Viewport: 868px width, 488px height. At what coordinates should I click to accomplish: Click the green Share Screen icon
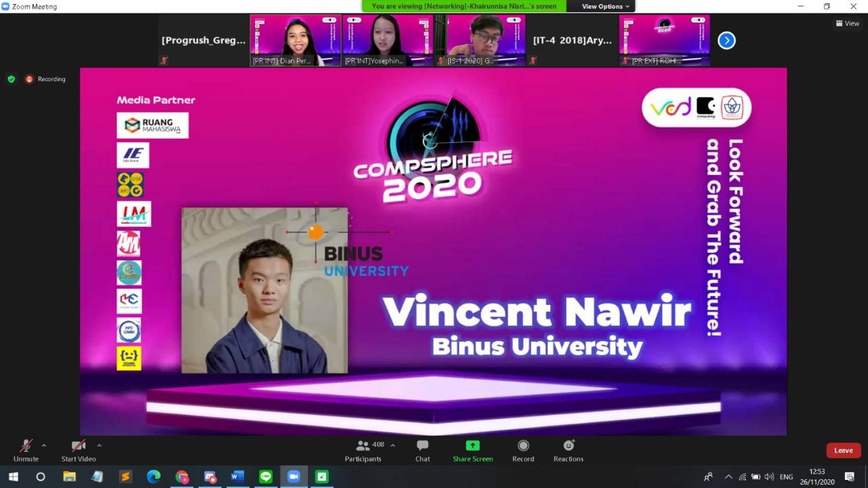point(473,445)
